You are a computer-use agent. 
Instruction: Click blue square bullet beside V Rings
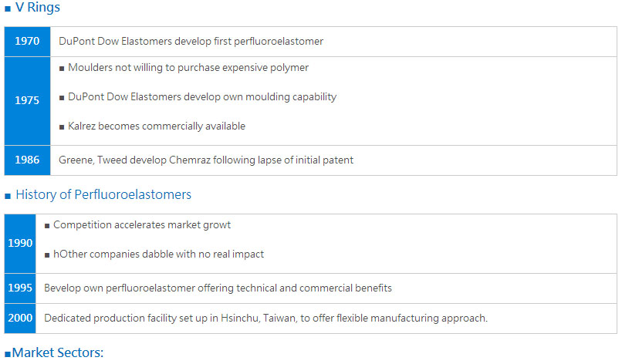(8, 8)
